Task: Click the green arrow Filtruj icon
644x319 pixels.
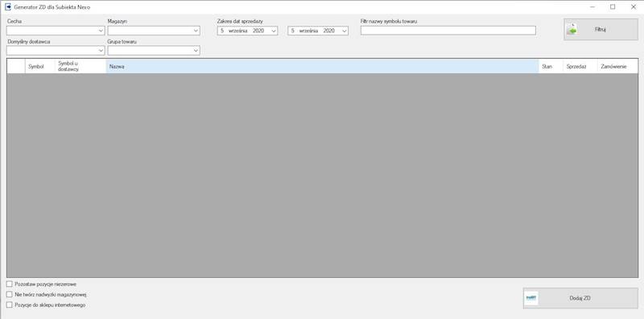Action: click(572, 30)
